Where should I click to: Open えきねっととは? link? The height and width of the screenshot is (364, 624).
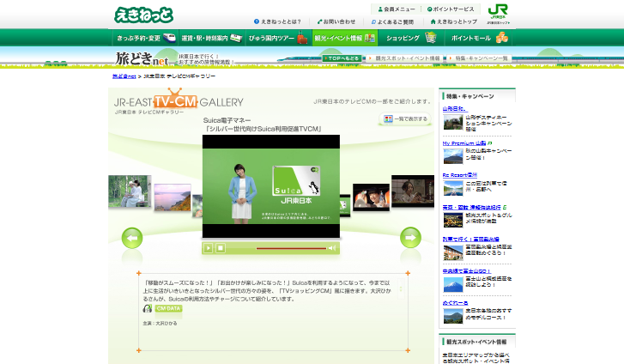tap(277, 21)
